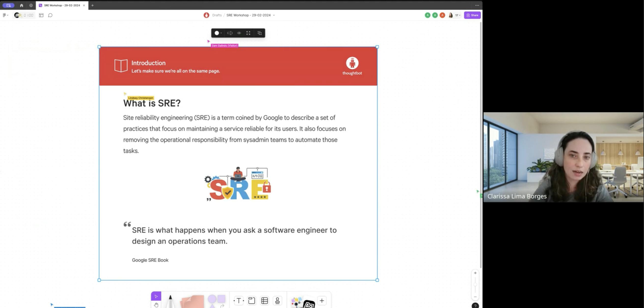644x308 pixels.
Task: Click the 'Sam Galindo (Visitor)' cursor label
Action: [x=224, y=45]
